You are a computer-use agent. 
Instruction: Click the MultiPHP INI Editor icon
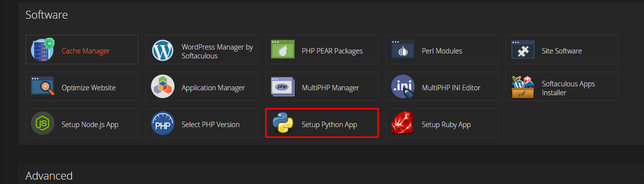coord(403,87)
